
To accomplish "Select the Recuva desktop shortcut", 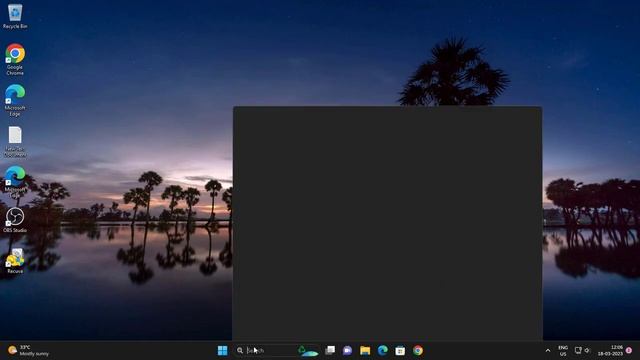I will 15,261.
